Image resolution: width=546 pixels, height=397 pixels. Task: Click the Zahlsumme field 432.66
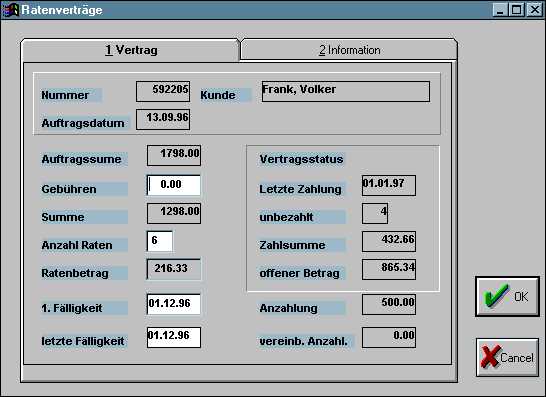point(389,241)
